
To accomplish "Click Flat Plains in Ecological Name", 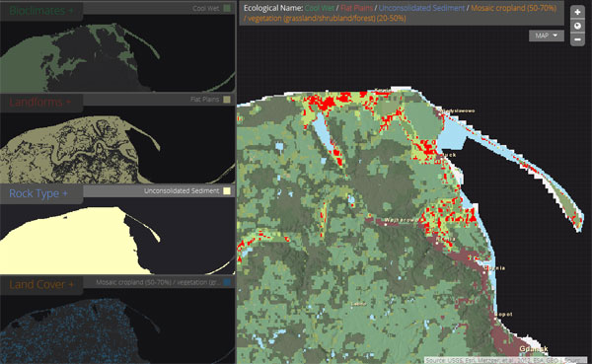I will click(356, 8).
